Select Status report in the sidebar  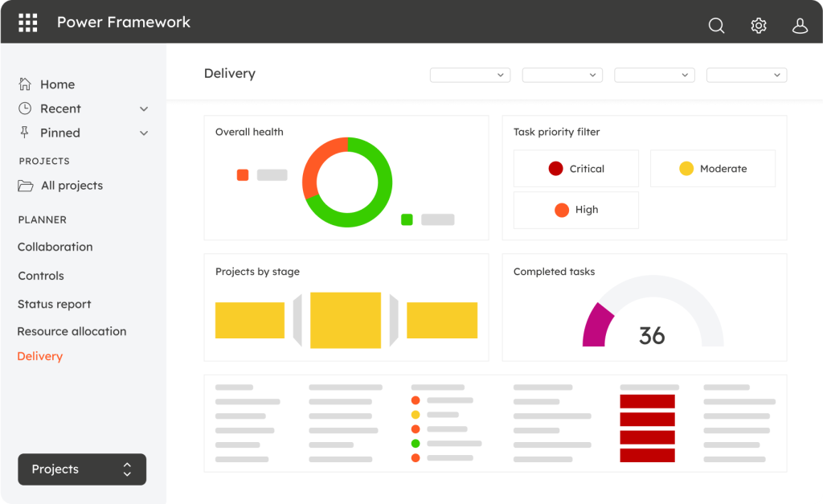pyautogui.click(x=55, y=305)
